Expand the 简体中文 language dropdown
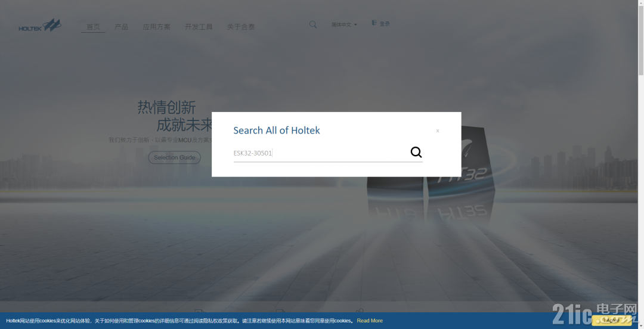The width and height of the screenshot is (644, 329). pyautogui.click(x=344, y=24)
